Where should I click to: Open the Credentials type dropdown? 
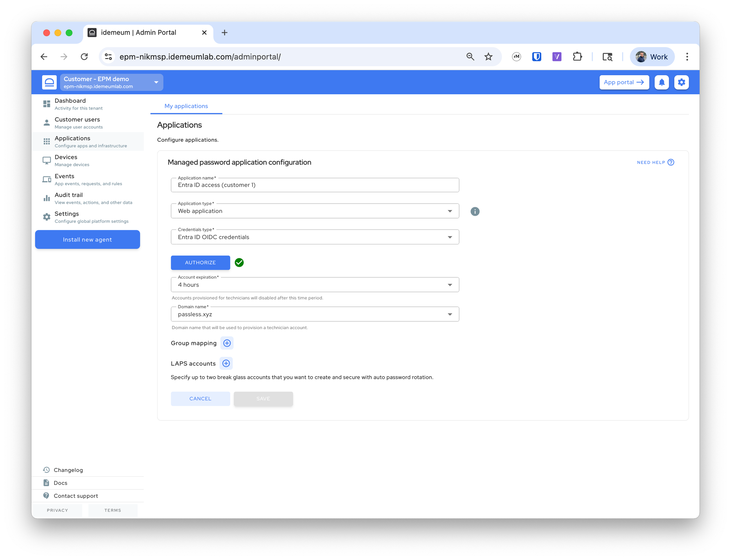[x=315, y=237]
